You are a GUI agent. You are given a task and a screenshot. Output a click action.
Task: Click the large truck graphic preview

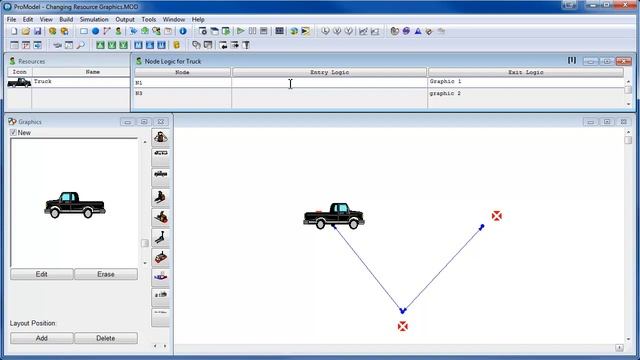75,204
